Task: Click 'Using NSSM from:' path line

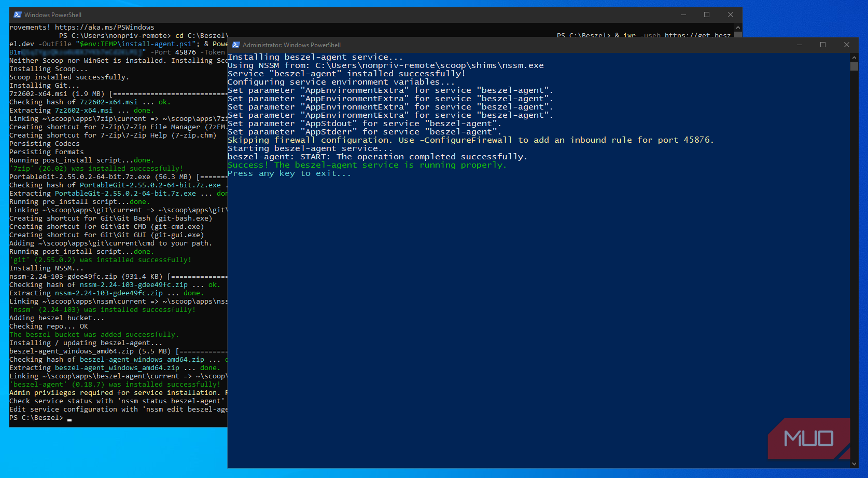Action: (386, 65)
